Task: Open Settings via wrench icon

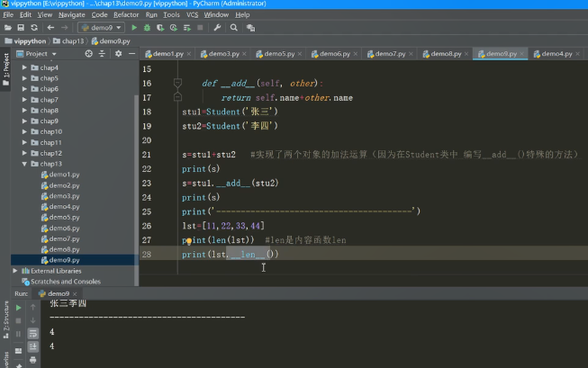Action: point(217,28)
